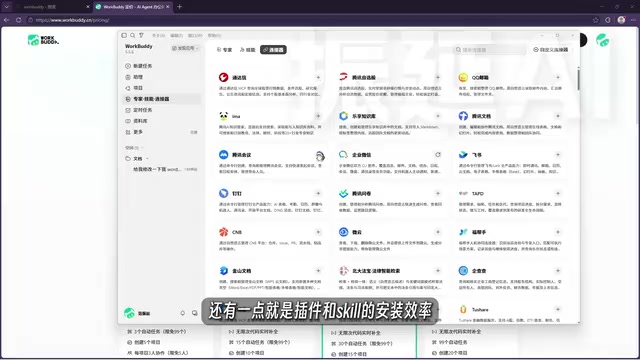The image size is (640, 360).
Task: Add the 企查查 connector with its plus button
Action: pyautogui.click(x=558, y=271)
